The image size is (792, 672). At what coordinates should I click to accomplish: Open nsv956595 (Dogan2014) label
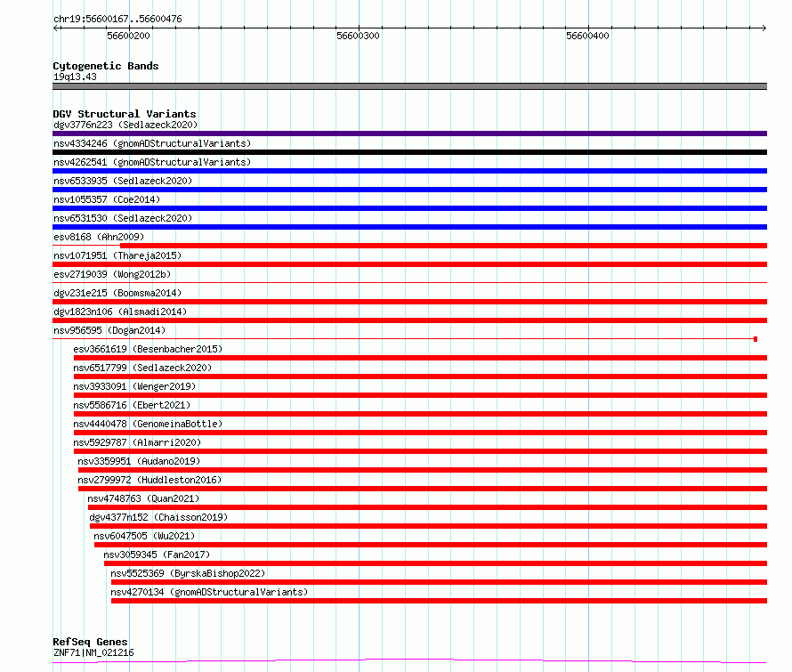click(109, 330)
